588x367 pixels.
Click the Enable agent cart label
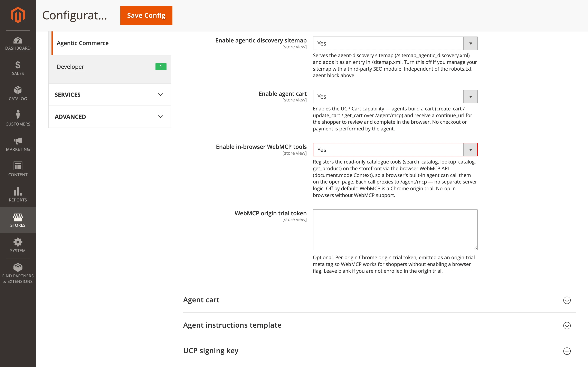[283, 94]
